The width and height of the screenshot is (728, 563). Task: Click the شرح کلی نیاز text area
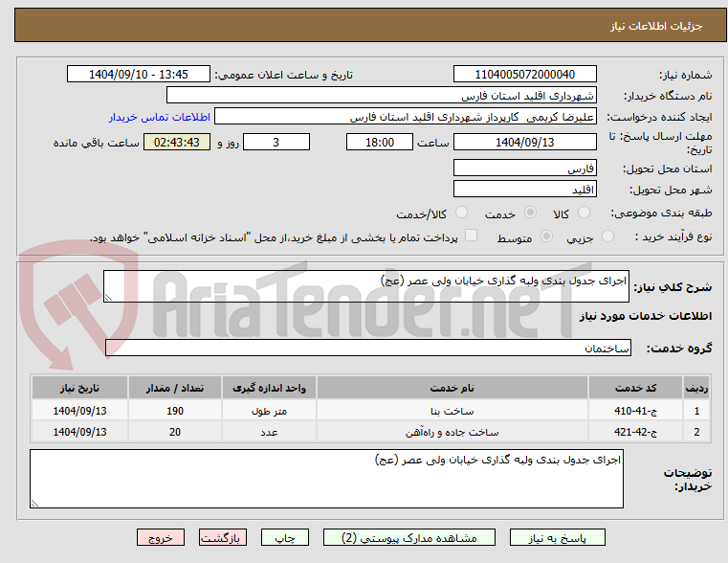pos(365,286)
